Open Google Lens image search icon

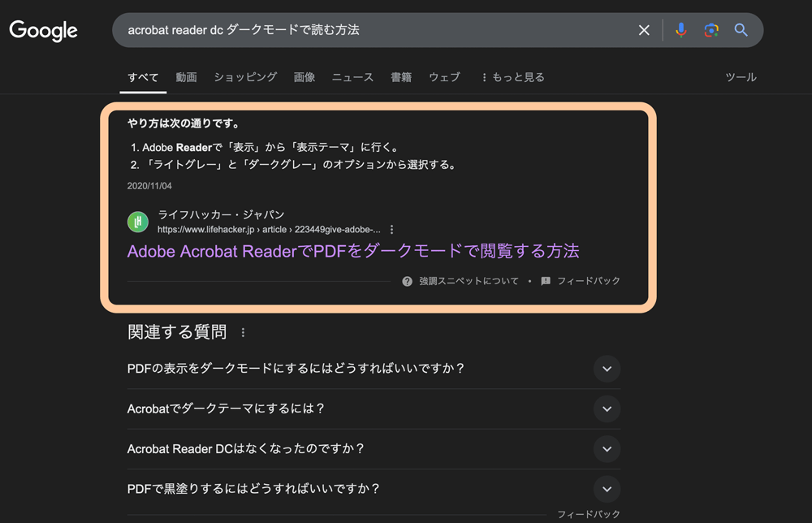pyautogui.click(x=711, y=30)
